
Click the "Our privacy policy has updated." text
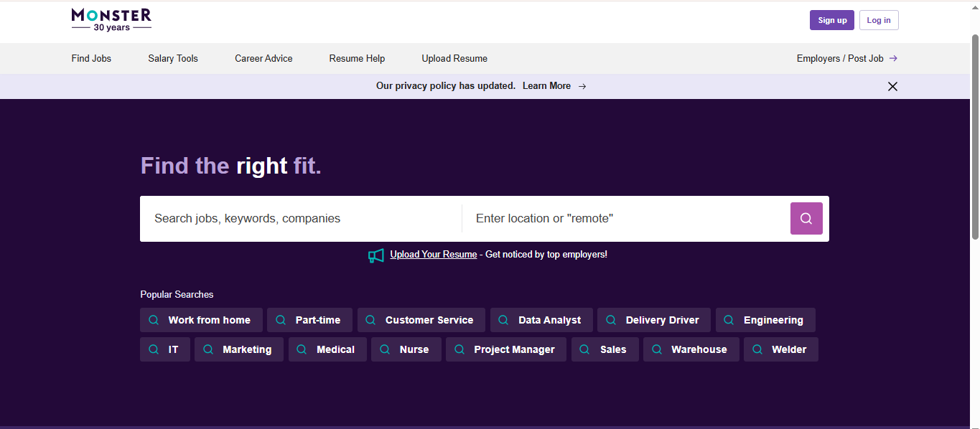coord(446,86)
